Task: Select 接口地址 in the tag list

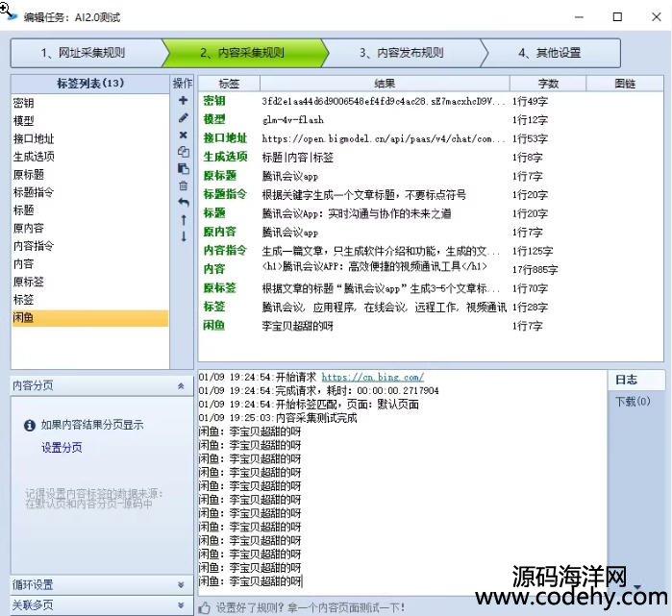Action: (90, 138)
